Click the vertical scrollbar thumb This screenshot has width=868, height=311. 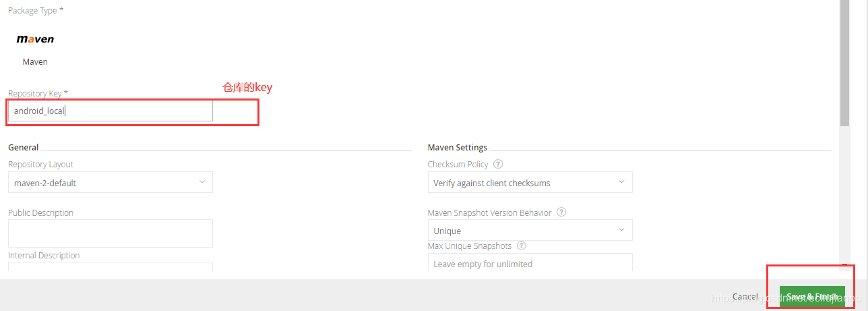tap(844, 61)
